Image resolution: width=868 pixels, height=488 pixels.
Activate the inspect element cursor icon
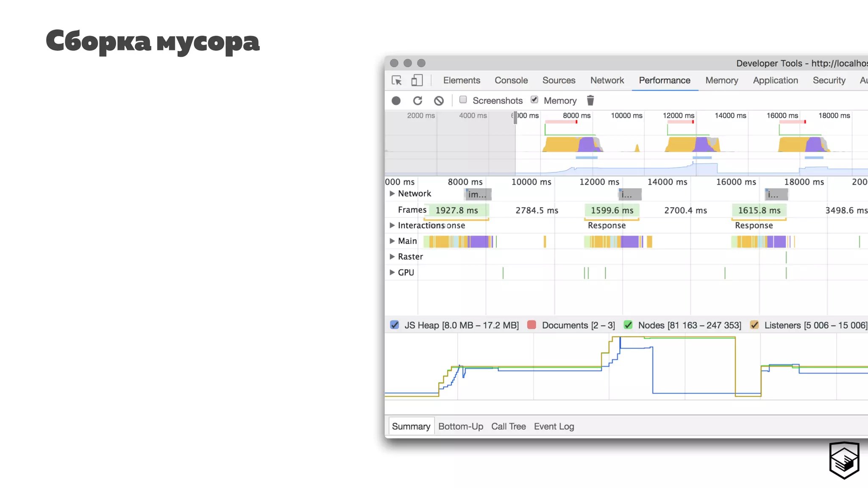click(x=397, y=80)
